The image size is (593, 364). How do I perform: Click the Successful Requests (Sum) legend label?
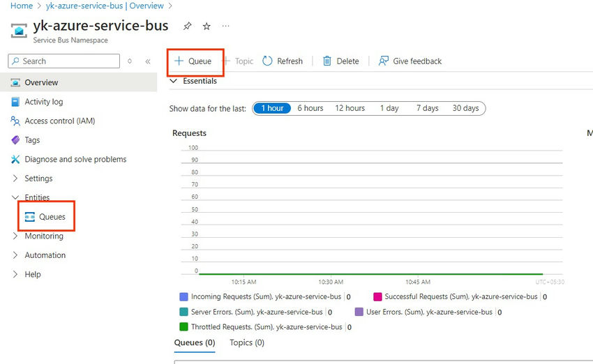point(461,297)
